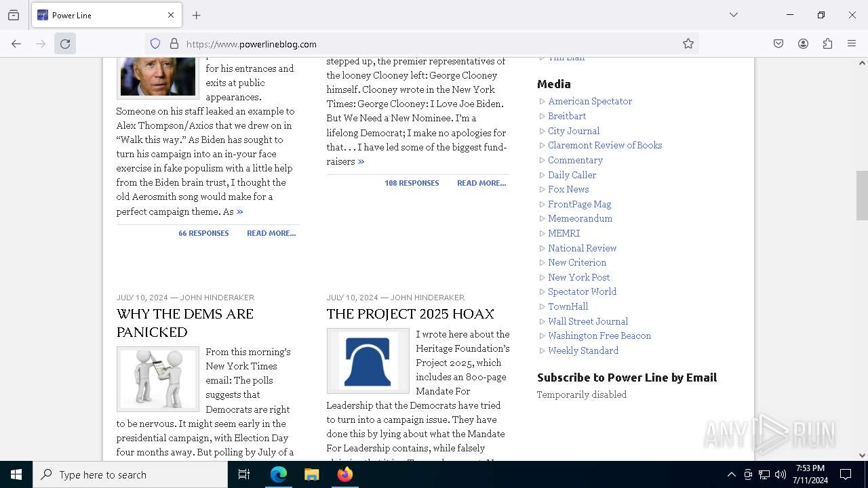The height and width of the screenshot is (488, 868).
Task: Open Extensions puzzle icon
Action: coord(827,44)
